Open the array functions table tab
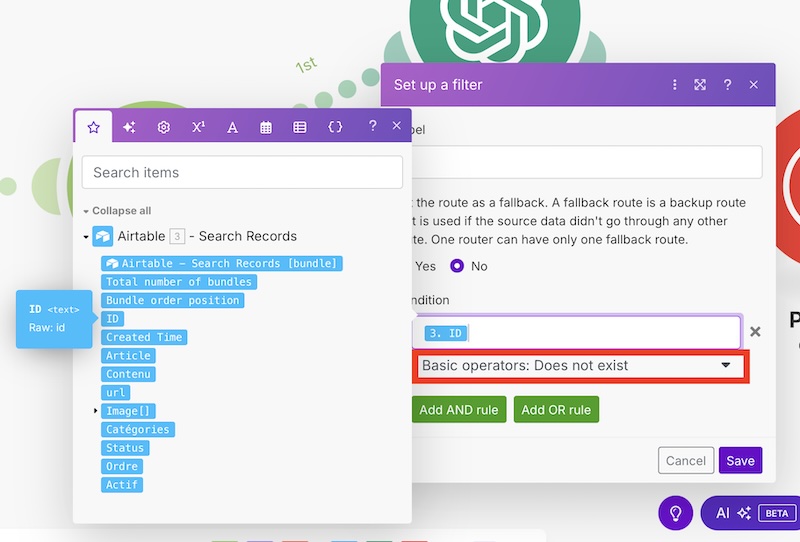Image resolution: width=800 pixels, height=542 pixels. 299,127
